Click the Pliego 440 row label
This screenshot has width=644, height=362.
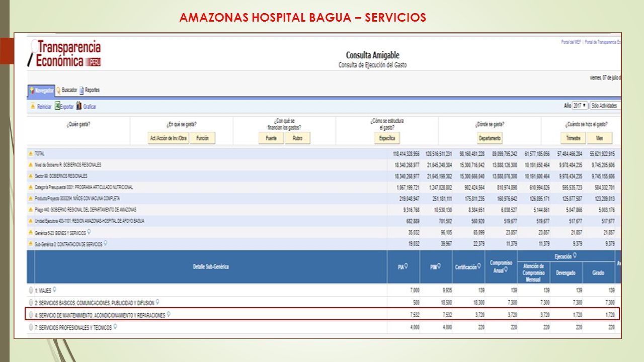86,210
